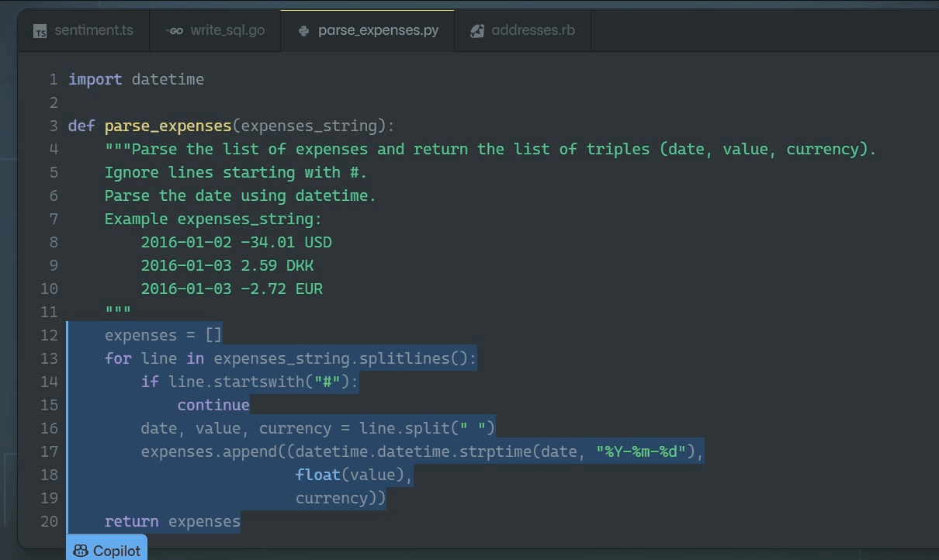This screenshot has height=560, width=939.
Task: Click 'Ignore lines starting with #.' docstring line
Action: tap(236, 172)
